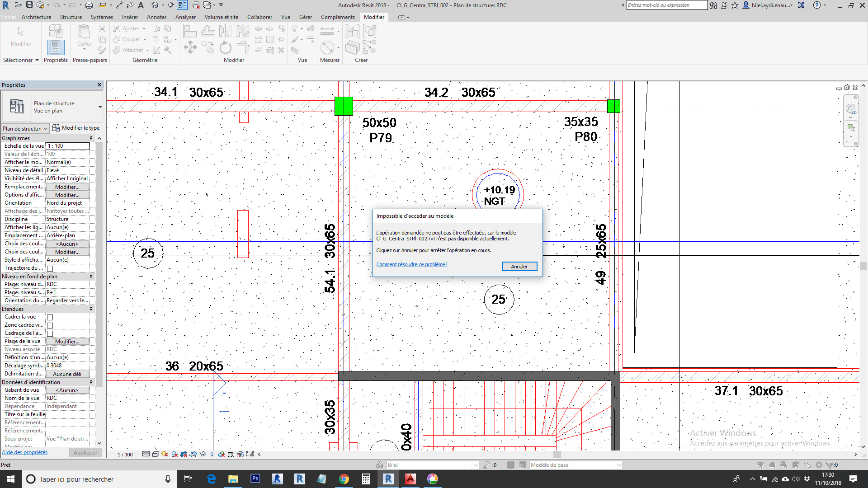868x488 pixels.
Task: Click the Print icon in quick access toolbar
Action: pyautogui.click(x=89, y=5)
